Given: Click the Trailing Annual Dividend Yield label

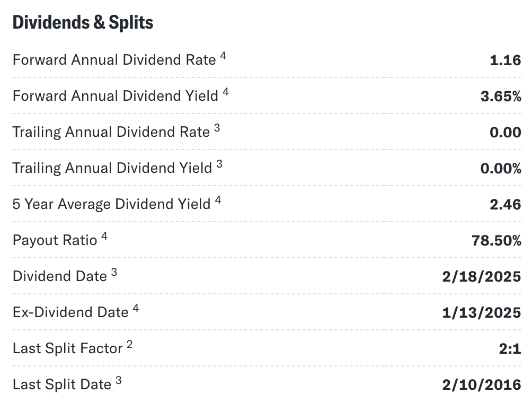Looking at the screenshot, I should tap(112, 168).
